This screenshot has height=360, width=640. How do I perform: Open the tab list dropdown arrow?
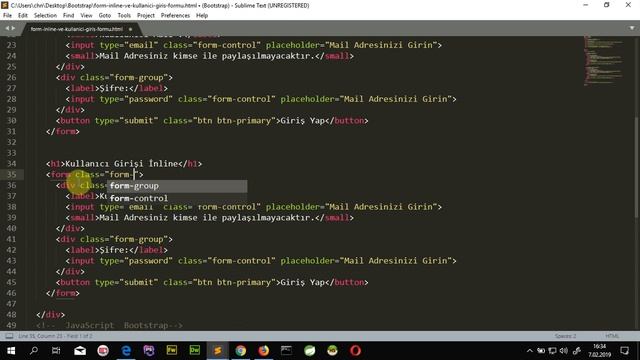coord(632,28)
